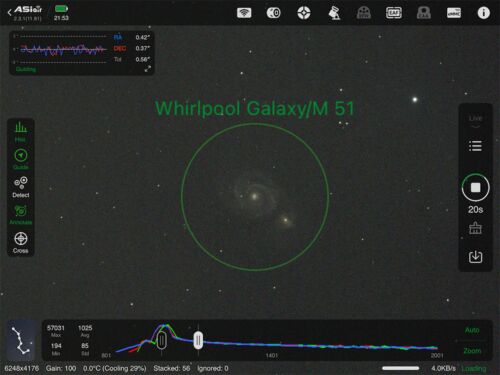The height and width of the screenshot is (375, 500).
Task: Open the sky atlas constellation thumbnail
Action: [x=22, y=340]
